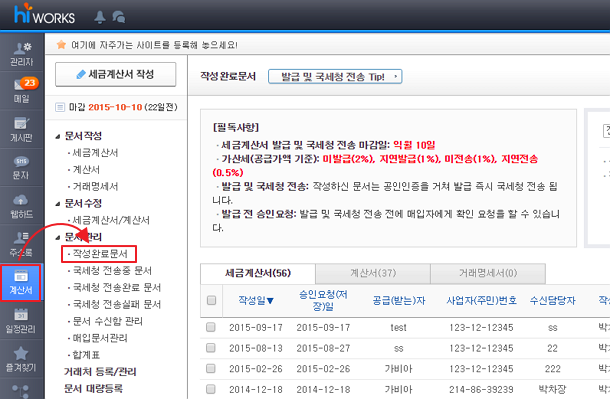Sort by 공급(받는)자 column header
610x399 pixels.
point(399,300)
